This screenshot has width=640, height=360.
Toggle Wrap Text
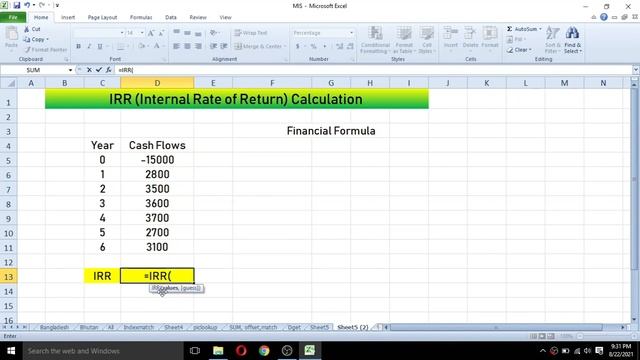(x=251, y=33)
